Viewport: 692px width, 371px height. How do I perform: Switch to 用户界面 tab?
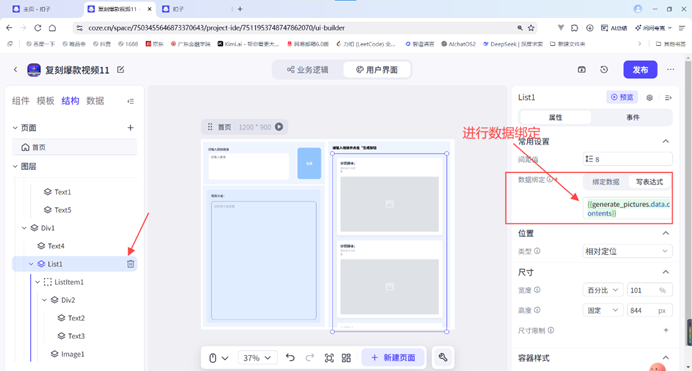click(x=377, y=70)
